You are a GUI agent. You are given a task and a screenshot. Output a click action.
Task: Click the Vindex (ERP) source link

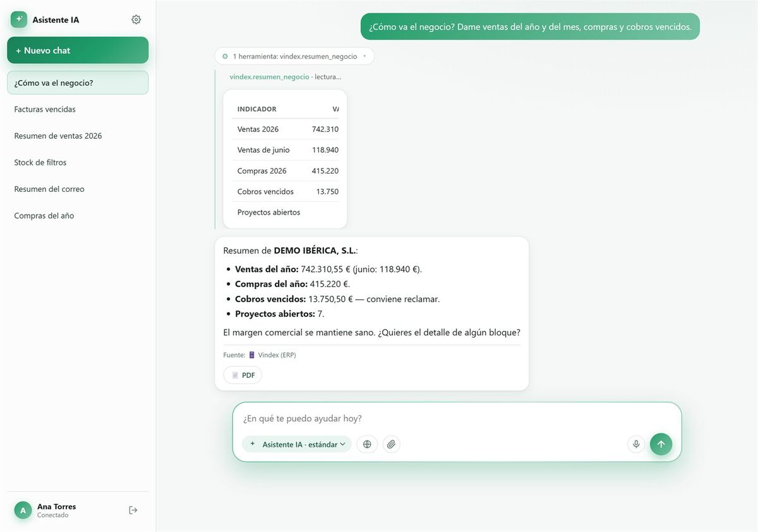(x=277, y=355)
